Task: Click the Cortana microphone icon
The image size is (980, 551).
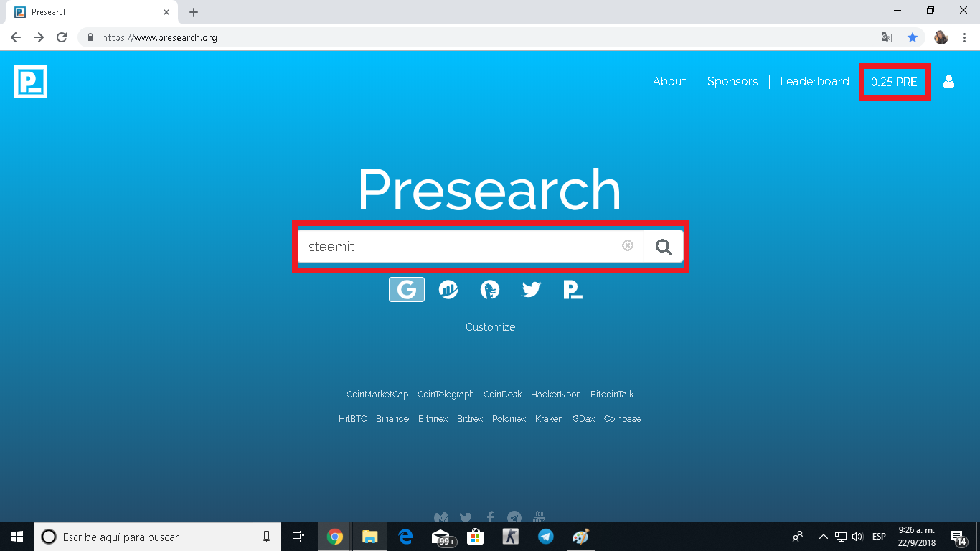Action: [x=266, y=537]
